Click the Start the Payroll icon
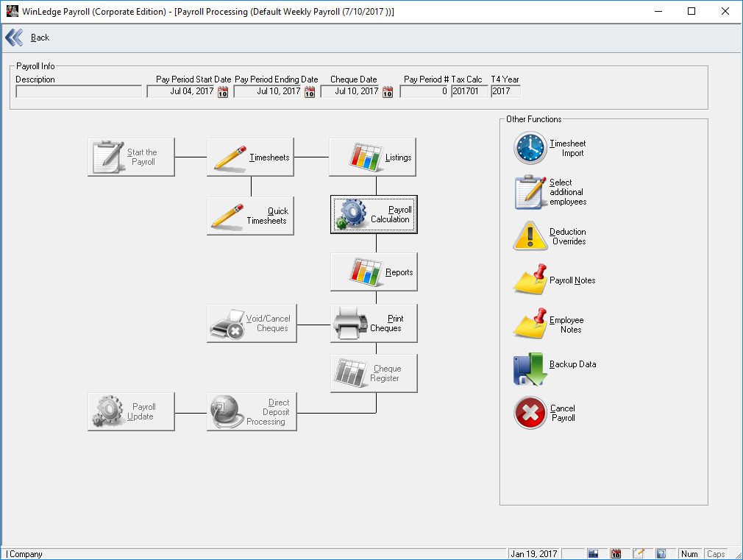Viewport: 743px width, 560px height. (130, 156)
